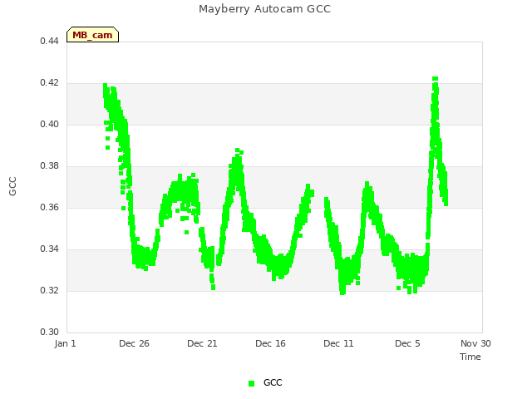Click the Dec 26 x-axis label
532x399 pixels.
click(x=134, y=343)
